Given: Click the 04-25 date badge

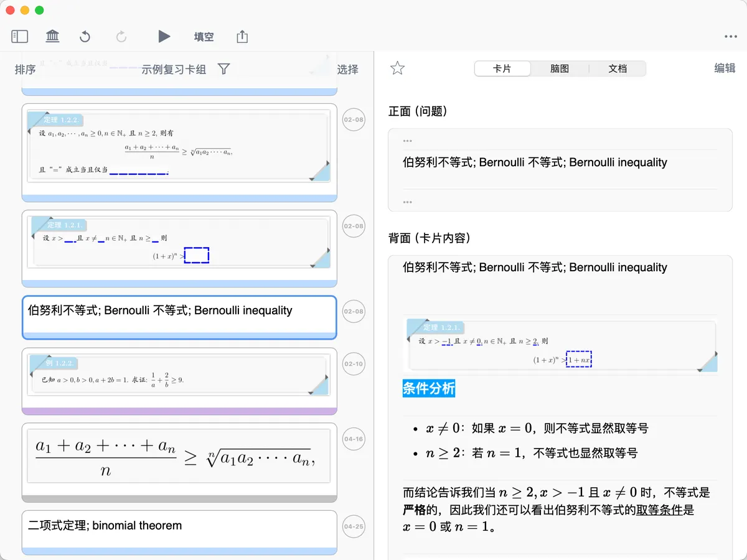Looking at the screenshot, I should coord(354,526).
